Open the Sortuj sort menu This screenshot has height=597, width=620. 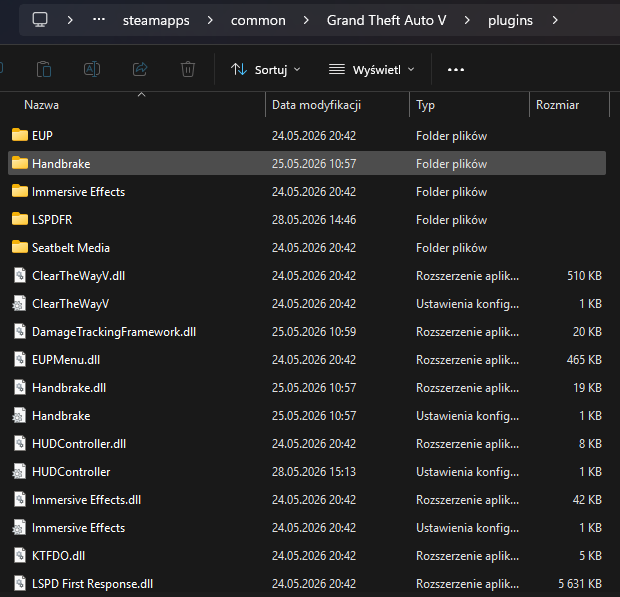[266, 70]
